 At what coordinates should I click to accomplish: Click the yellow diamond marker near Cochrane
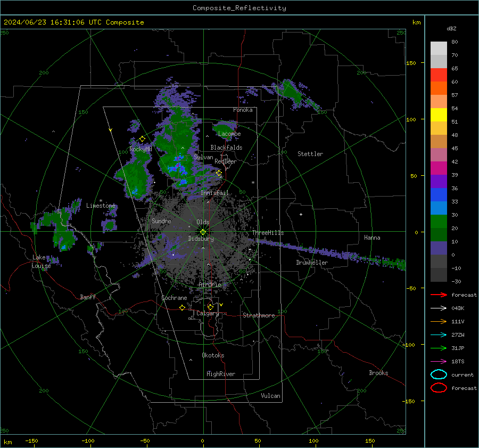[183, 307]
